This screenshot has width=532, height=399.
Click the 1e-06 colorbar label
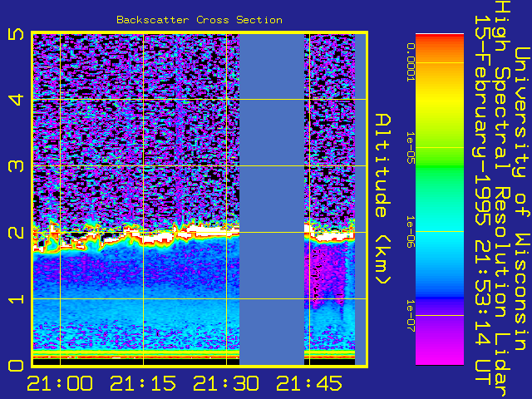pos(411,232)
